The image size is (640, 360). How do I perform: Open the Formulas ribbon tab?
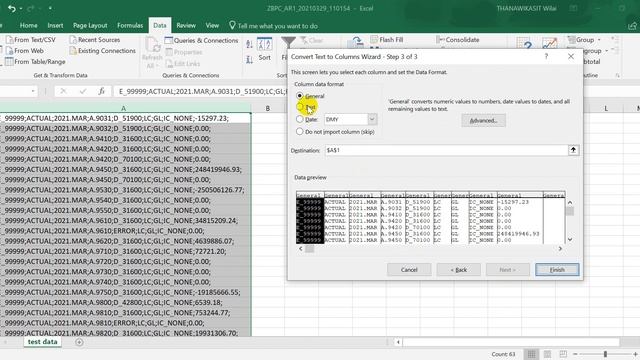point(130,25)
